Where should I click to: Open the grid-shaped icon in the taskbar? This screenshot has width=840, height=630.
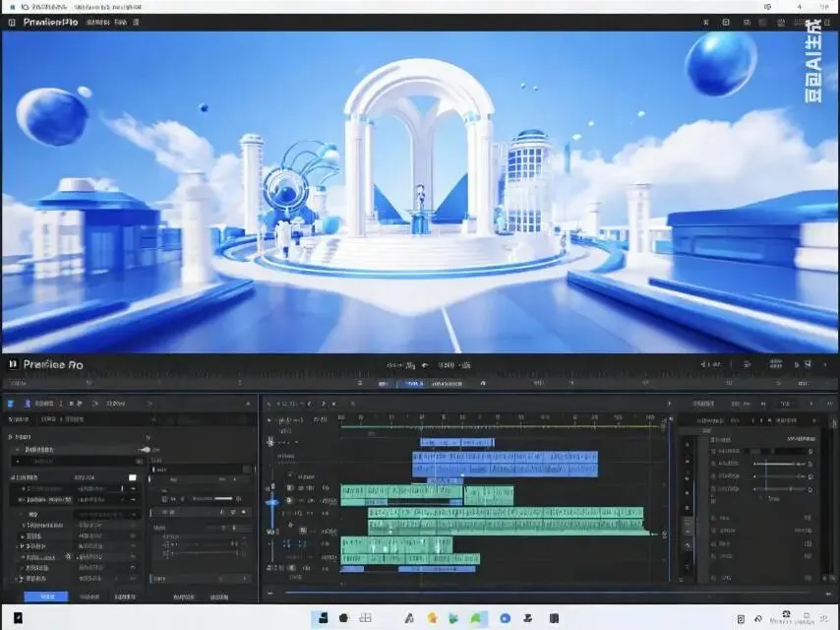[365, 618]
